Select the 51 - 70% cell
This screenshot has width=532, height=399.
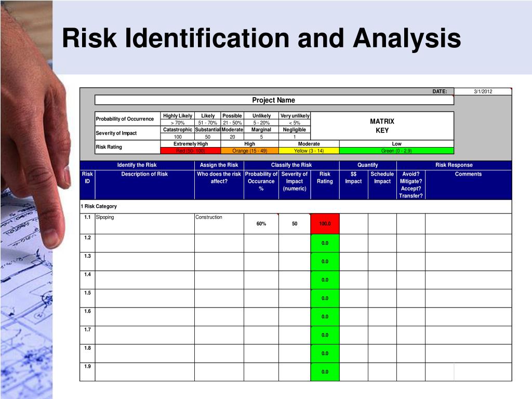point(208,123)
